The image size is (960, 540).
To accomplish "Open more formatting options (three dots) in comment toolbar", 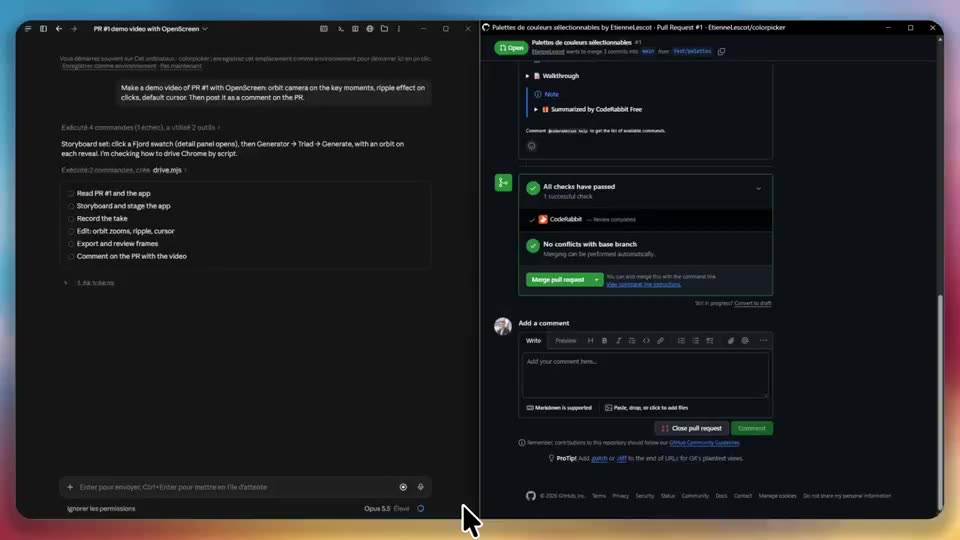I will click(763, 340).
